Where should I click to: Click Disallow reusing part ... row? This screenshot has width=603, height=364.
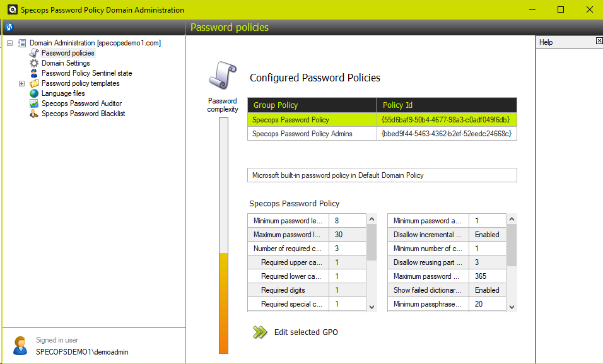coord(447,262)
